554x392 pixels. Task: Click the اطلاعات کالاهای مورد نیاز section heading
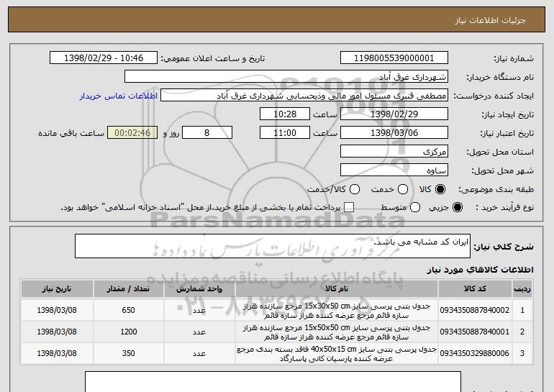tap(480, 270)
